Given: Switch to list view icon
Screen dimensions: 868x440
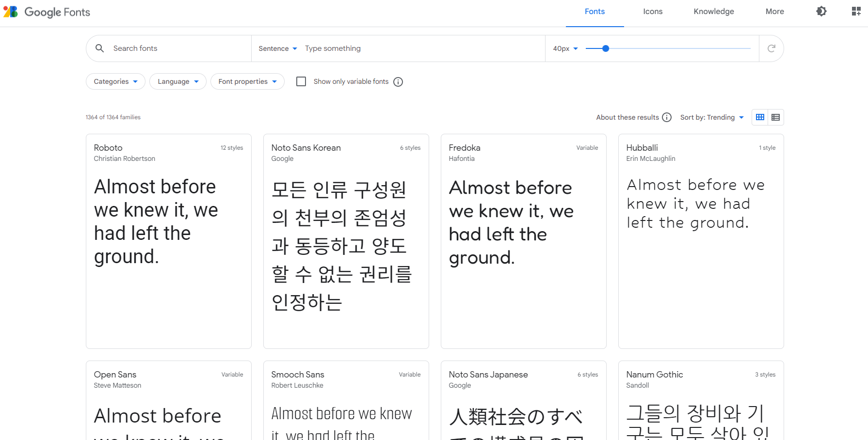Looking at the screenshot, I should 776,117.
